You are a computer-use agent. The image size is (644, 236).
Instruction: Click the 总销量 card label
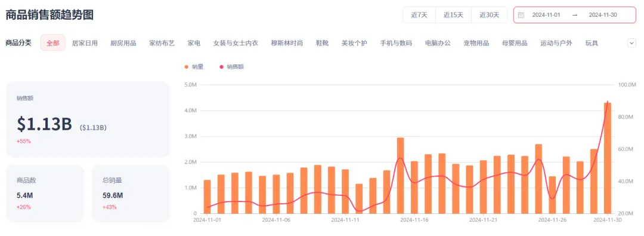(113, 180)
